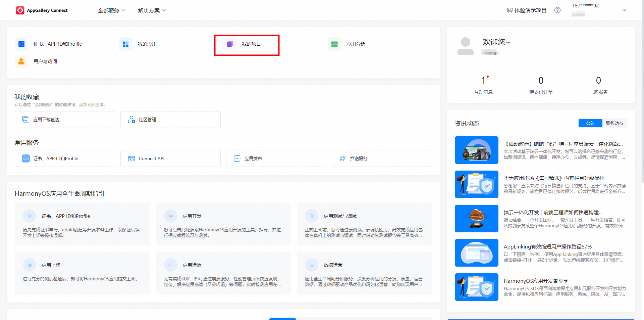Open the Connect API service card
The image size is (644, 320).
170,158
